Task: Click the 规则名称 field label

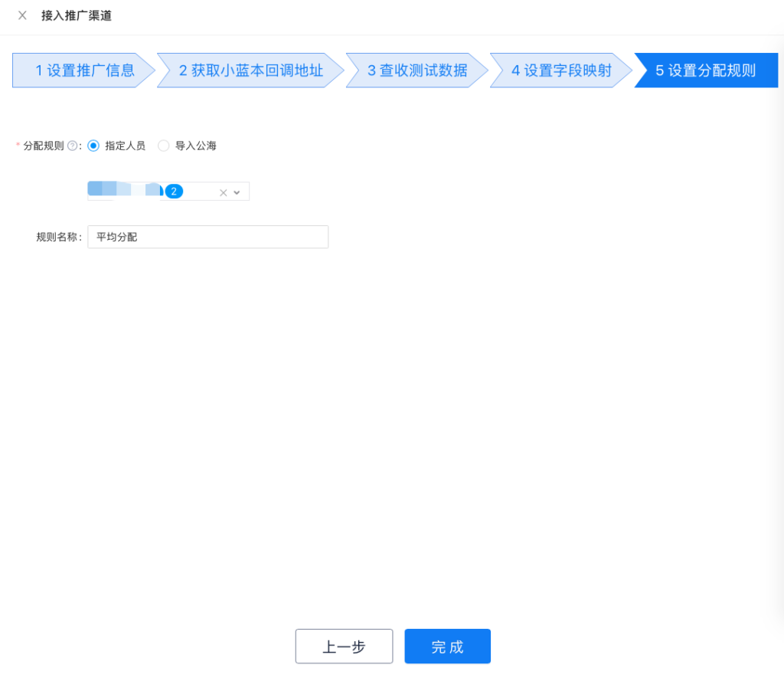Action: tap(58, 237)
